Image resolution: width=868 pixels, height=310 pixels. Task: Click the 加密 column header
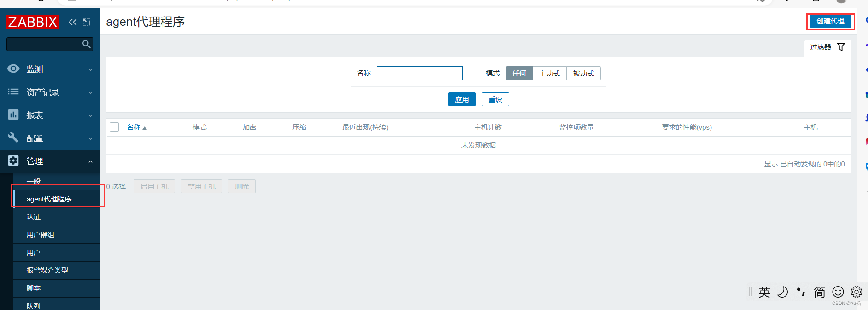[249, 127]
